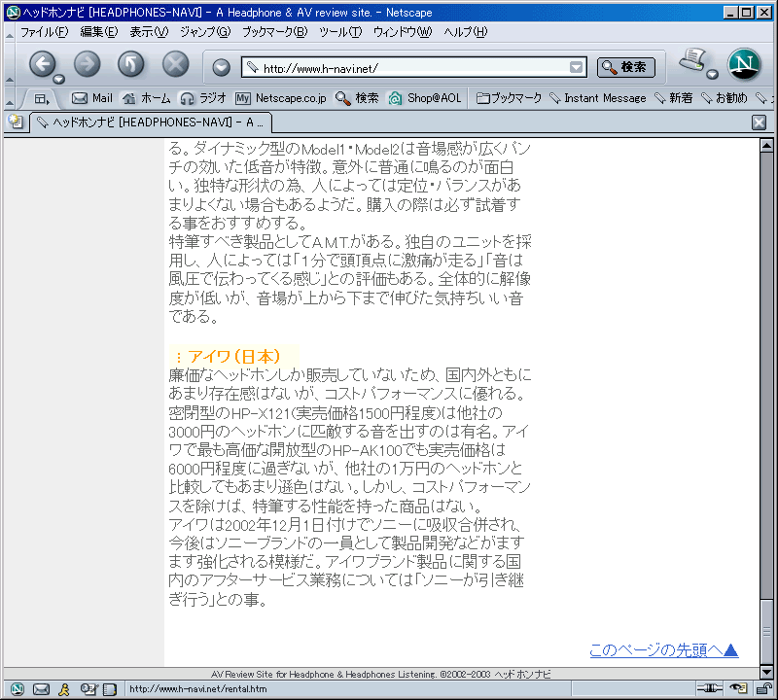Open the Print button dropdown arrow
Screen dimensions: 778x700
click(713, 75)
